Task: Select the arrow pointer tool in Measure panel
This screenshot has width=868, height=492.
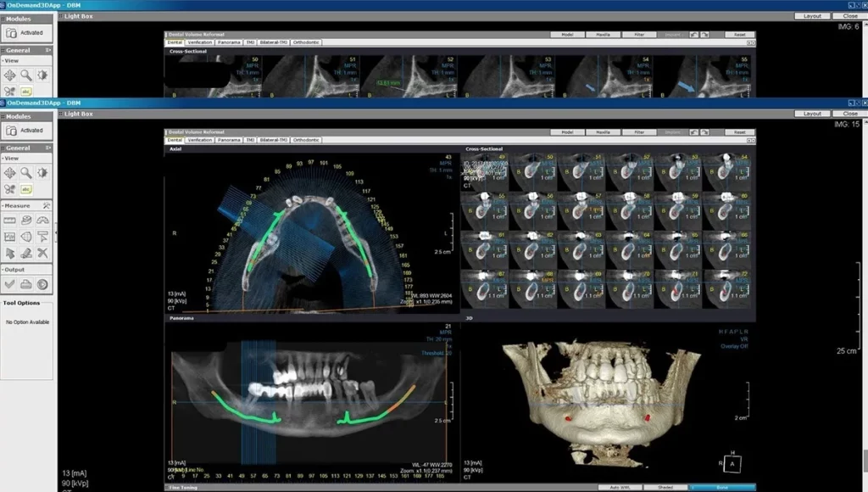Action: tap(10, 253)
